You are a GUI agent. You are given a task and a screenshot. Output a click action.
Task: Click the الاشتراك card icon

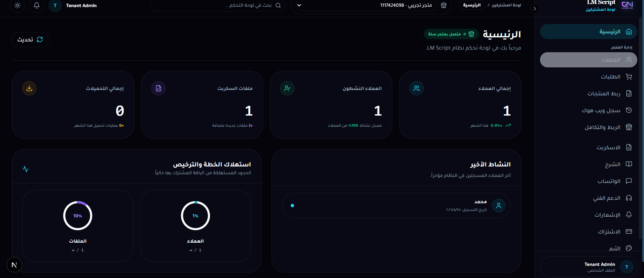(629, 231)
